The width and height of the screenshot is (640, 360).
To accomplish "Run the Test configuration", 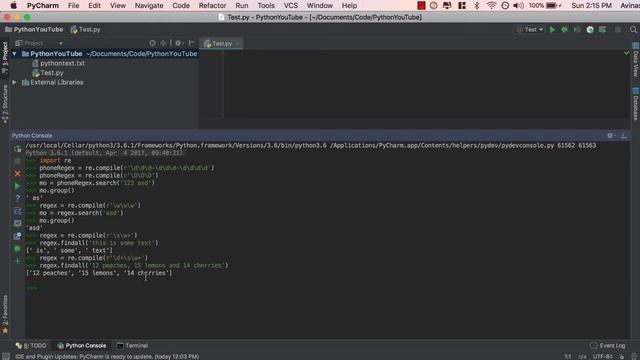I will click(552, 29).
